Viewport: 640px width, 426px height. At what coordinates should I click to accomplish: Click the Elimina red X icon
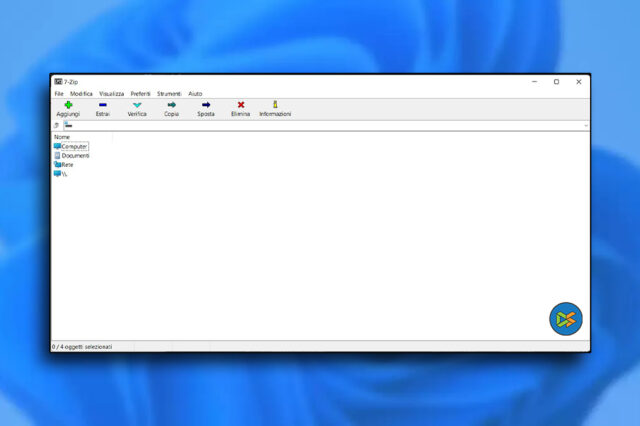pos(241,105)
